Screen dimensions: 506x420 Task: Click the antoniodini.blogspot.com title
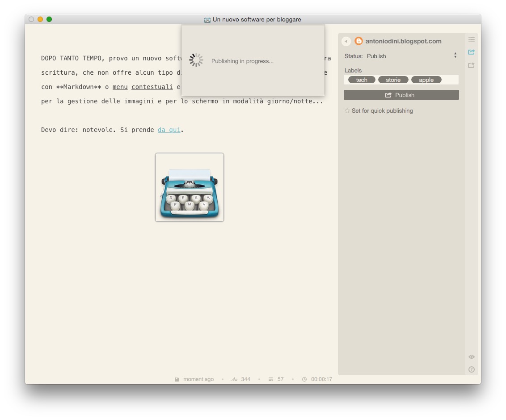[403, 41]
